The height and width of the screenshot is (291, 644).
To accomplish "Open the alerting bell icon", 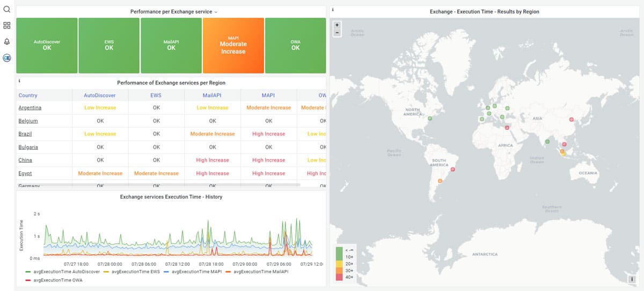I will pyautogui.click(x=7, y=41).
